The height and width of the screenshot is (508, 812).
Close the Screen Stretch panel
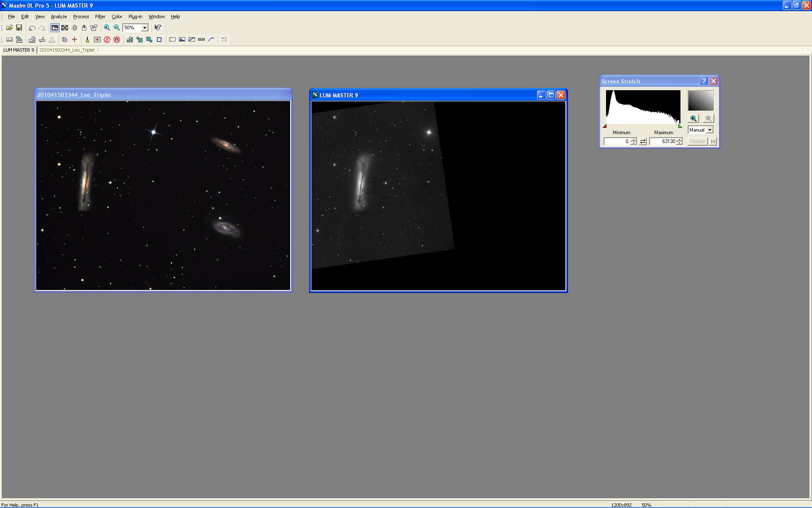713,81
